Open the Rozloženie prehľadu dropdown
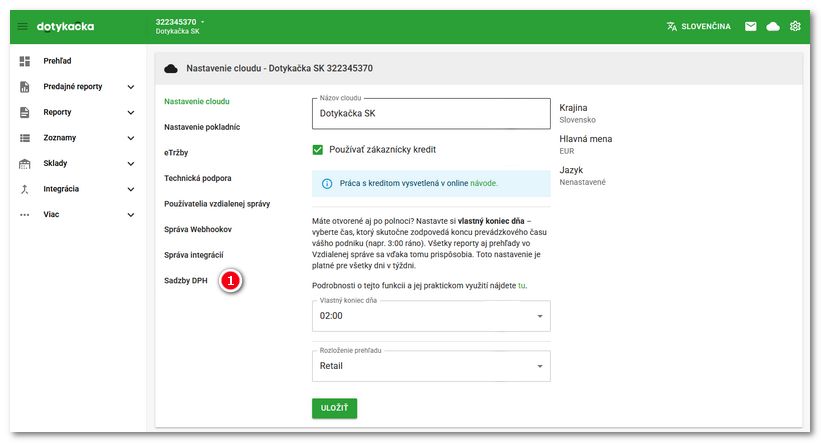The image size is (821, 443). tap(431, 366)
